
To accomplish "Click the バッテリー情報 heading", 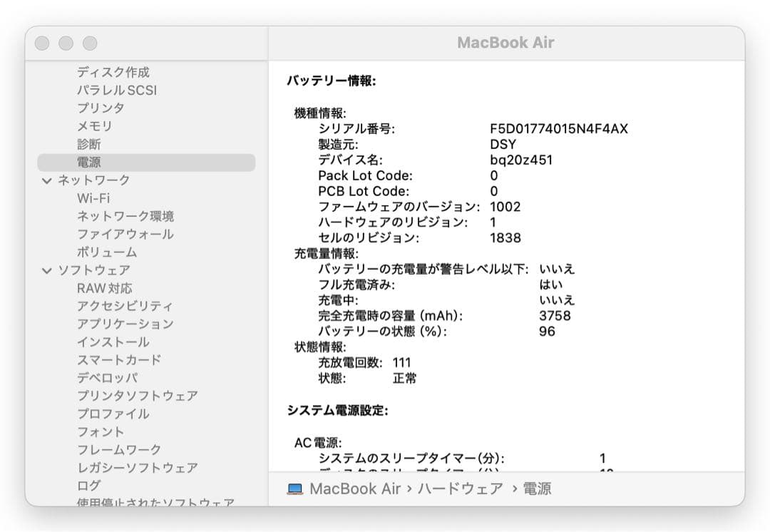I will coord(332,81).
